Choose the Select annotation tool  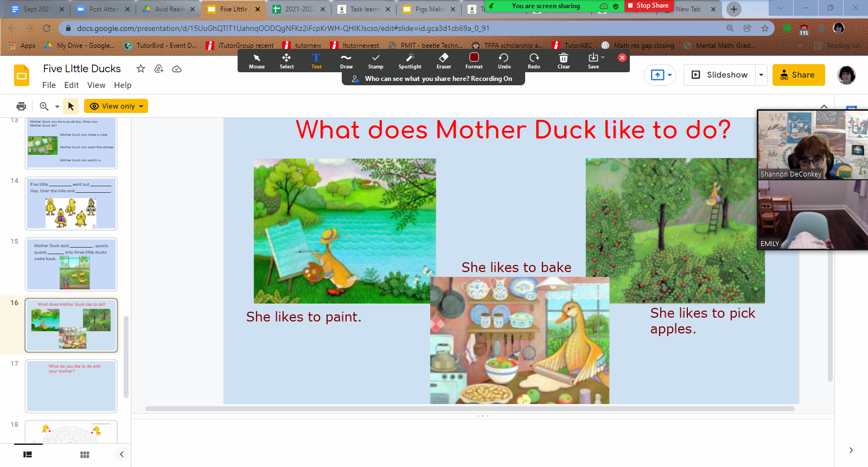(286, 61)
